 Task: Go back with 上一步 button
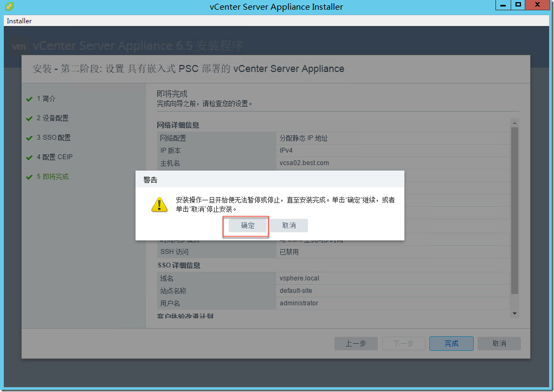pos(356,343)
